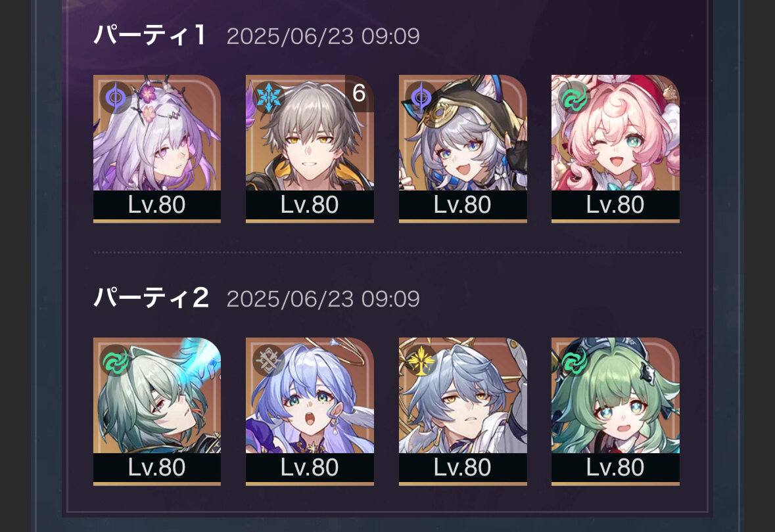Click the Wind icon on green-haired girl
The height and width of the screenshot is (532, 775).
[574, 360]
